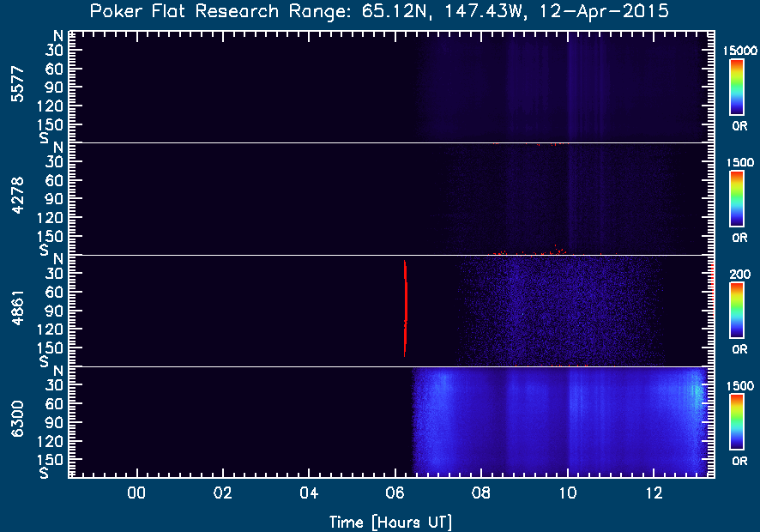Click the 90 tick label of the 4861 panel
760x532 pixels.
point(54,311)
